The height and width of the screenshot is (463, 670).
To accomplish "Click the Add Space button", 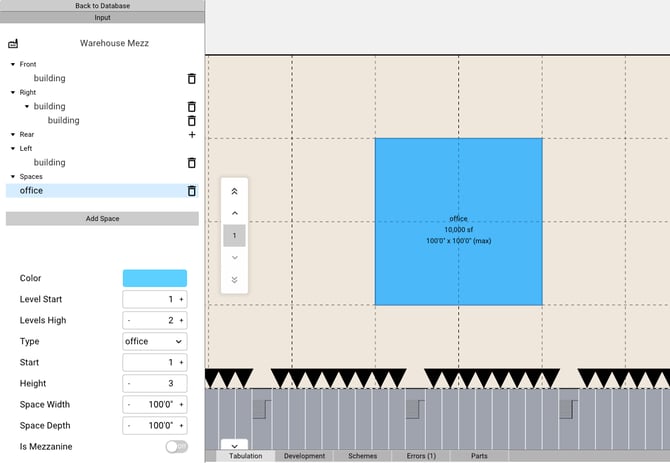I will [102, 218].
